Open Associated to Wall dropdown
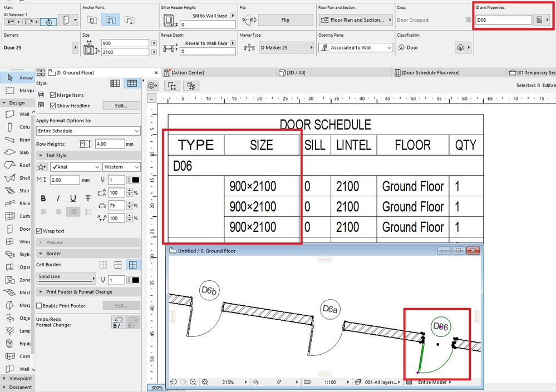Image resolution: width=556 pixels, height=392 pixels. click(x=356, y=47)
